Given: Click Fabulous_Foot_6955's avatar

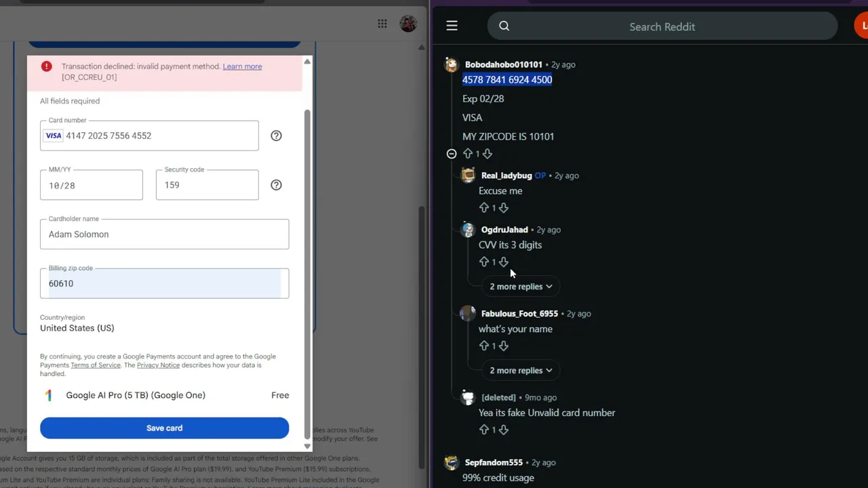Looking at the screenshot, I should (468, 314).
